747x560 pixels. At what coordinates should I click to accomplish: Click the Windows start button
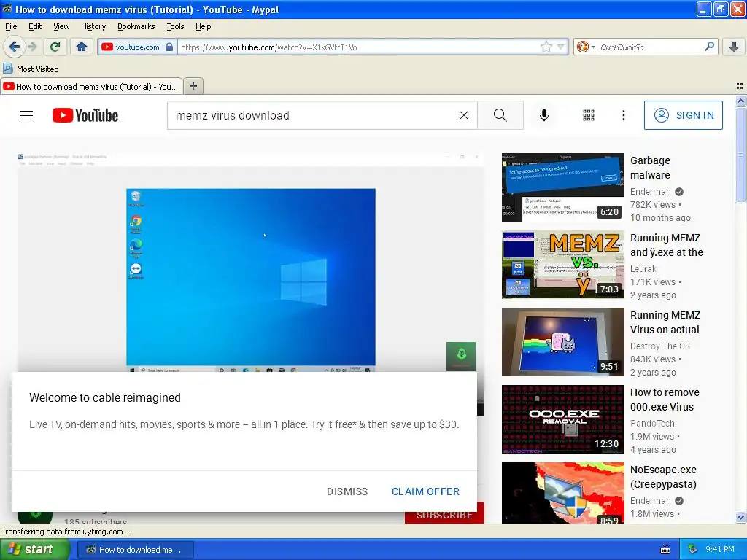34,550
